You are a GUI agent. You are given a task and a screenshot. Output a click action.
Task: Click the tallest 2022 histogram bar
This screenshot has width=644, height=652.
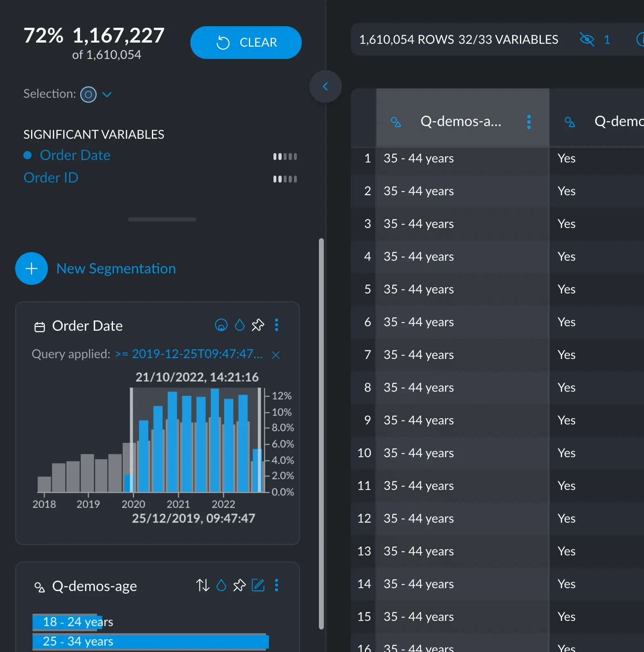215,440
